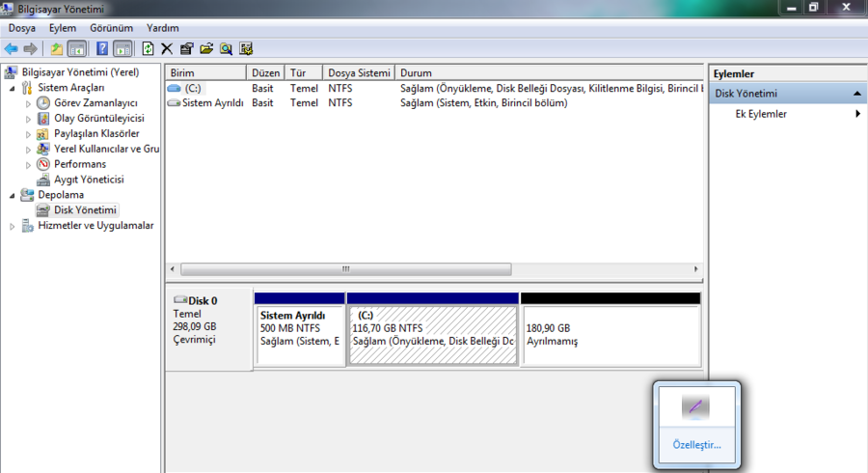
Task: Expand the Görev Zamanlayıcı node
Action: [28, 103]
